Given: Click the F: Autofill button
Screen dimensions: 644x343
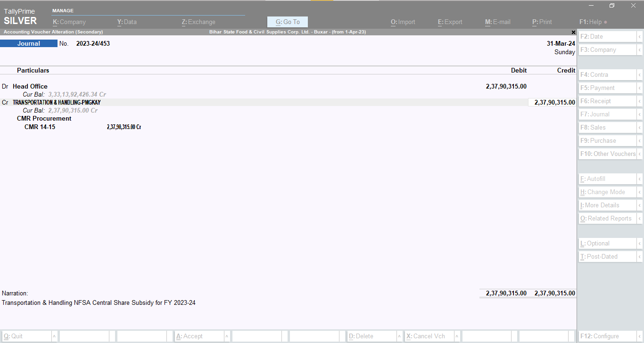Looking at the screenshot, I should 608,179.
